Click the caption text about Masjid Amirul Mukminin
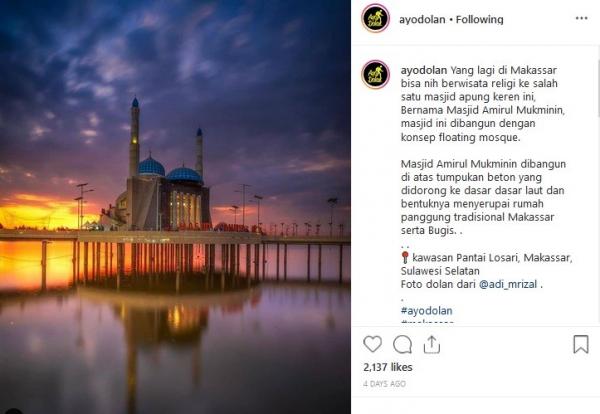Image resolution: width=600 pixels, height=414 pixels. [x=483, y=197]
